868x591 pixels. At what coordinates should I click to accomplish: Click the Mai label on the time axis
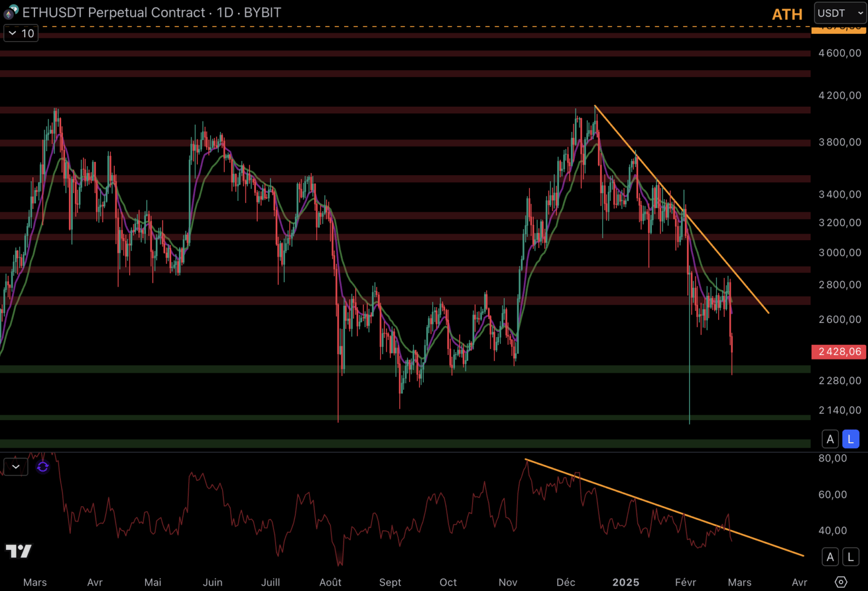153,582
